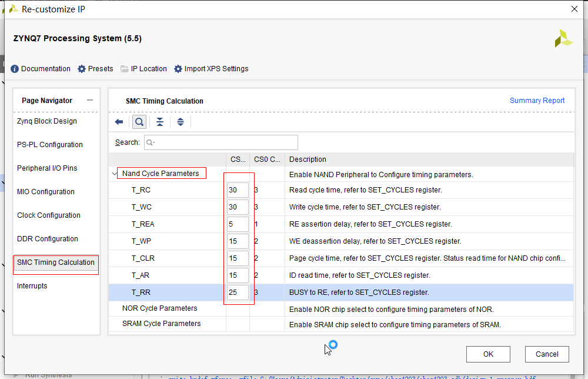Open IP Location folder option

tap(143, 69)
